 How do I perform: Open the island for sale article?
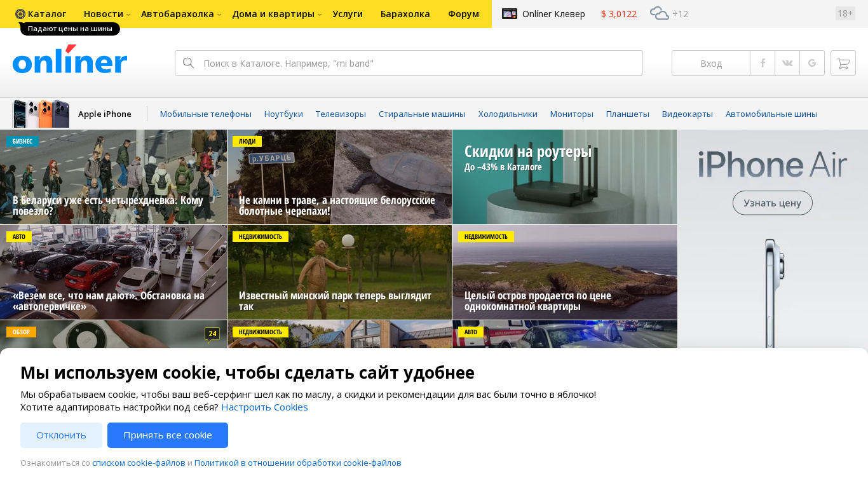tap(565, 273)
